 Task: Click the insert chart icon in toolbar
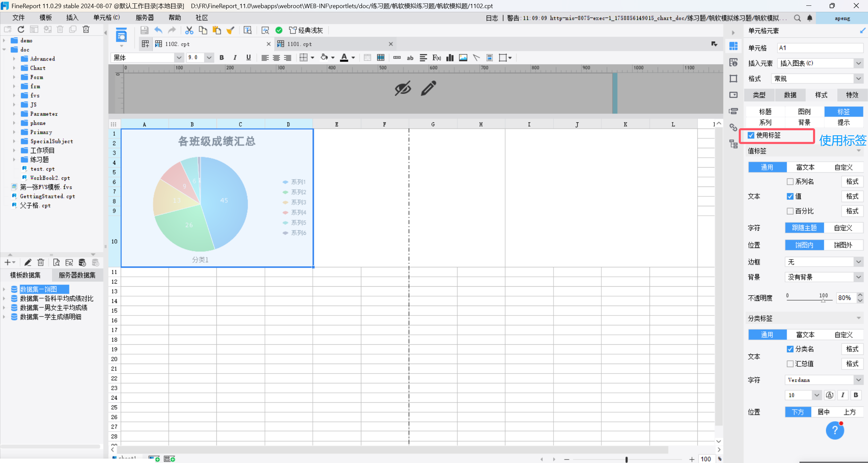(x=450, y=58)
